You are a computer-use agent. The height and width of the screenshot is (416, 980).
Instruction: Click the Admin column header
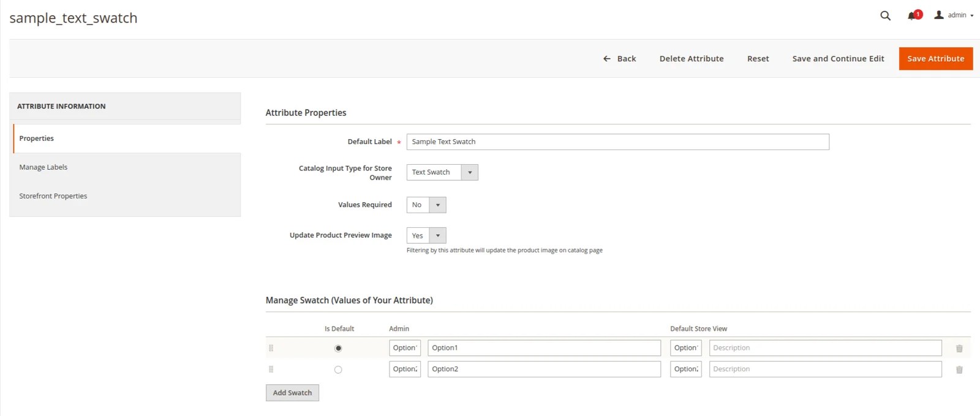399,329
